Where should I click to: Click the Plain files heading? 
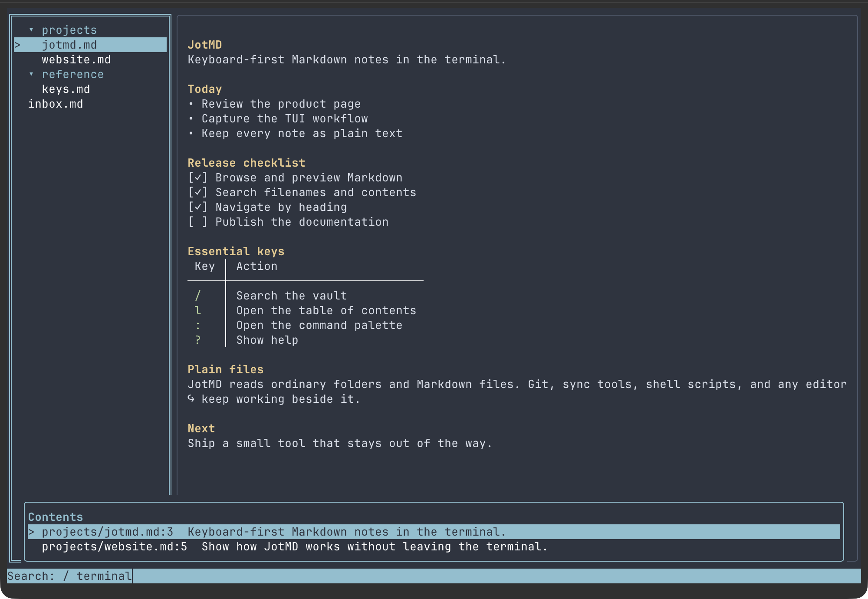tap(226, 369)
